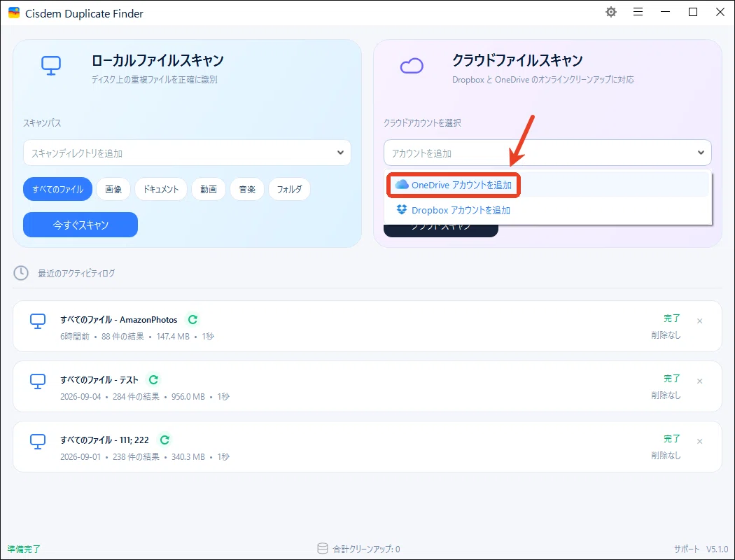Remove the テスト log entry
This screenshot has height=560, width=735.
[x=699, y=381]
